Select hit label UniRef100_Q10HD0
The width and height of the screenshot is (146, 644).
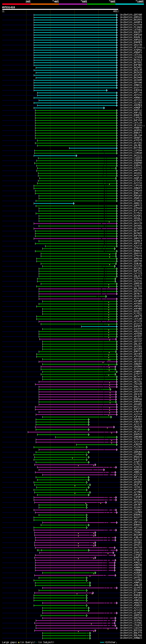pyautogui.click(x=131, y=613)
